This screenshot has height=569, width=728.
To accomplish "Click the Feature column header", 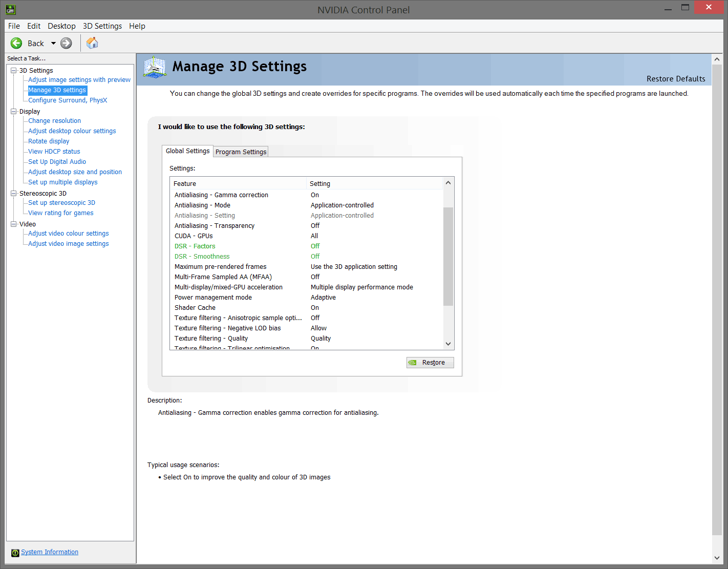I will point(238,183).
